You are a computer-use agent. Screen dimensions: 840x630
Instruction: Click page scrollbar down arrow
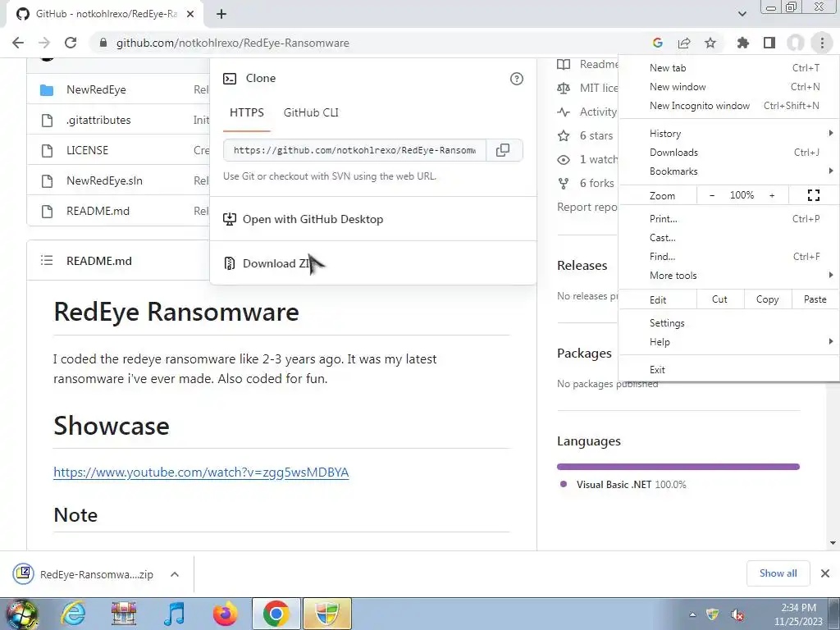833,543
